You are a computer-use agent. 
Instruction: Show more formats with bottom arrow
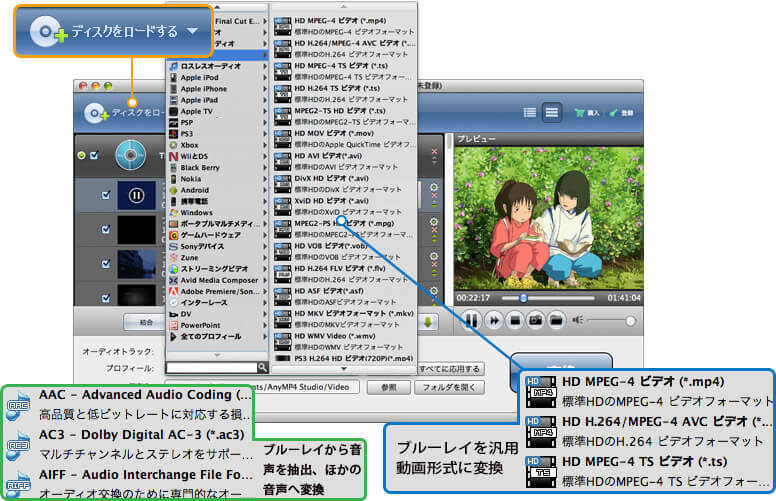pyautogui.click(x=343, y=369)
